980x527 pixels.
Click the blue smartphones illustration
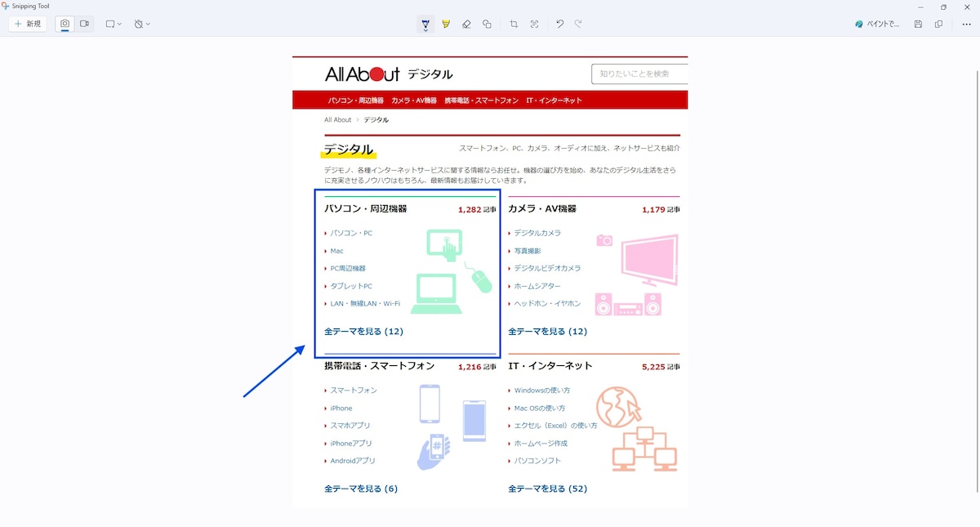[452, 427]
